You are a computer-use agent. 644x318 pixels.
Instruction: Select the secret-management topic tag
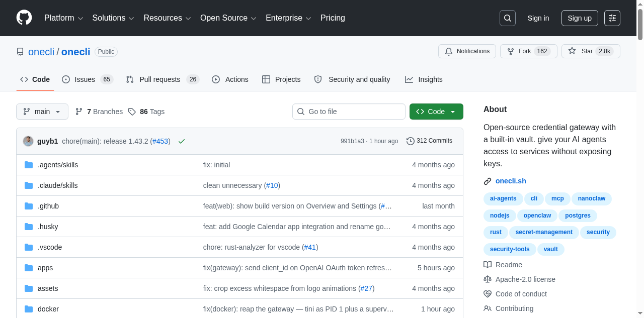click(x=544, y=232)
